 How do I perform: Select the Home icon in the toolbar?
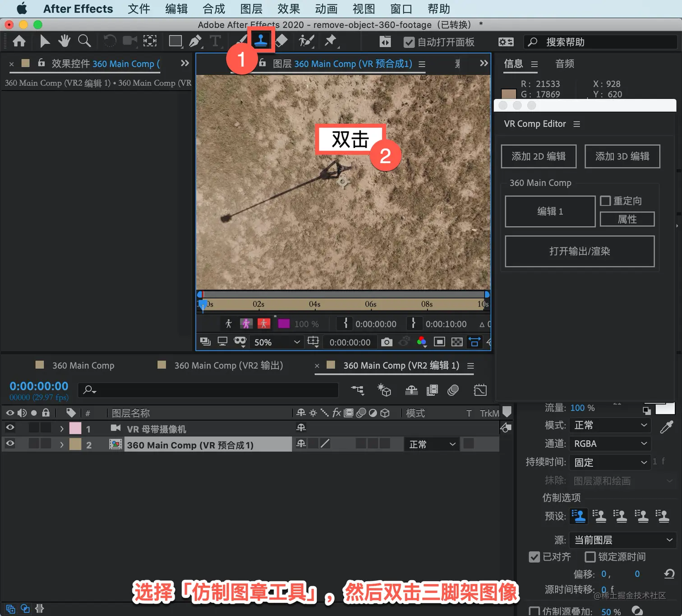coord(19,42)
